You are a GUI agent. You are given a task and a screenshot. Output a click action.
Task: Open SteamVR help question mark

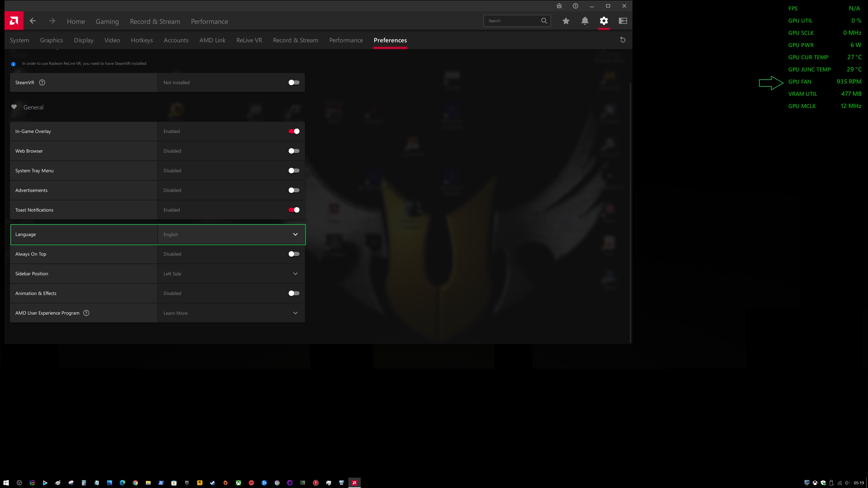[42, 82]
